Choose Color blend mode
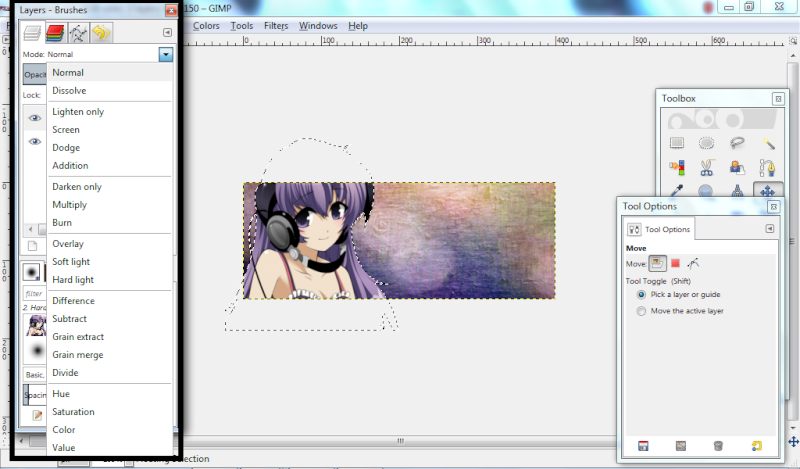Screen dimensions: 800x469 [x=110, y=430]
